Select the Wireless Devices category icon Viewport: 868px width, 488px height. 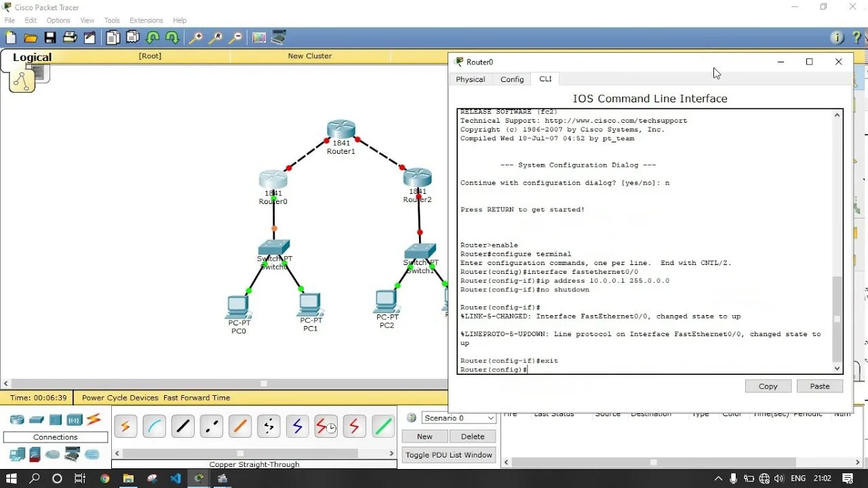(75, 420)
